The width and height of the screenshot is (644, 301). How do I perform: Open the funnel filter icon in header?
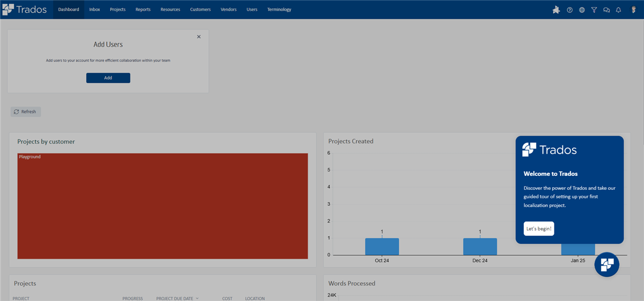tap(594, 10)
